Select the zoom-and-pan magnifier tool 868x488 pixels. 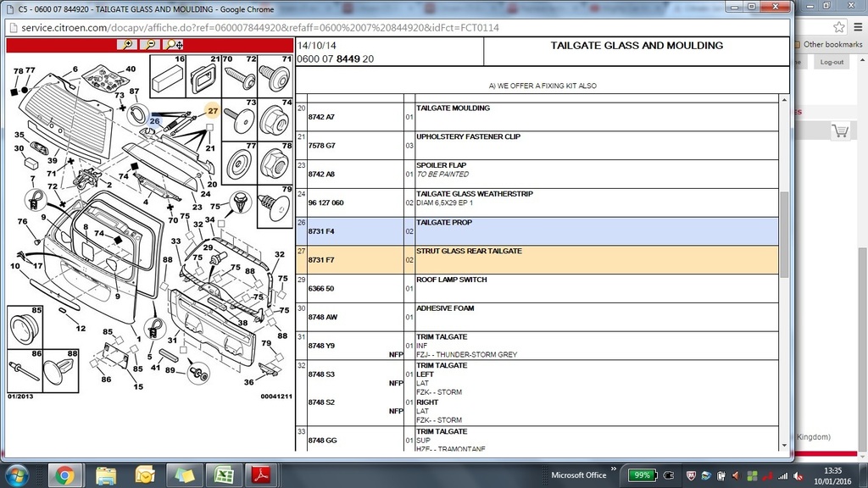(x=174, y=45)
